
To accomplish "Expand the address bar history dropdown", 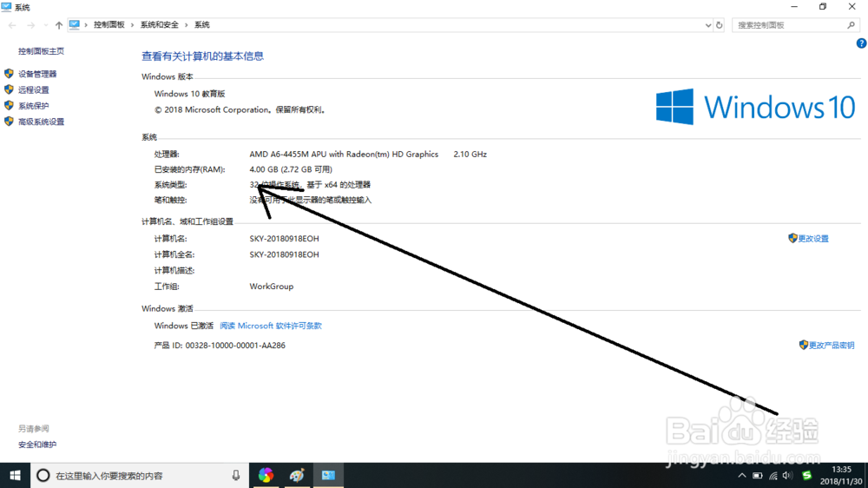I will 708,25.
